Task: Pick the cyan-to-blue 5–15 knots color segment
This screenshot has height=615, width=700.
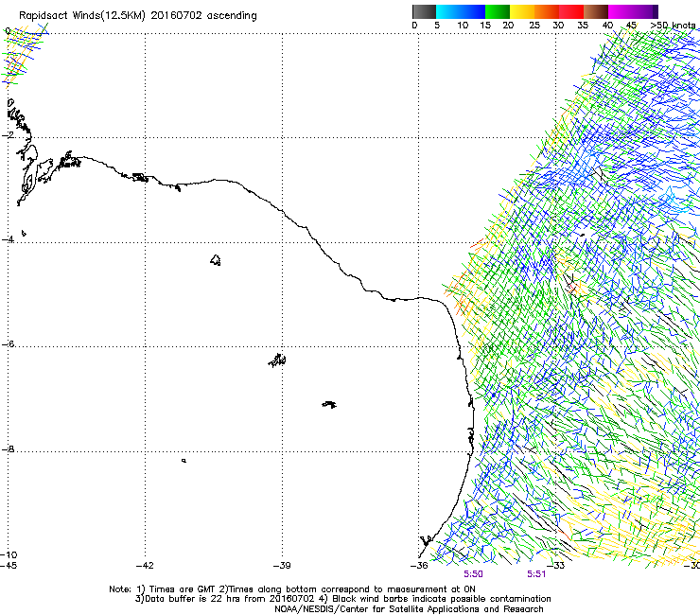Action: pos(461,11)
